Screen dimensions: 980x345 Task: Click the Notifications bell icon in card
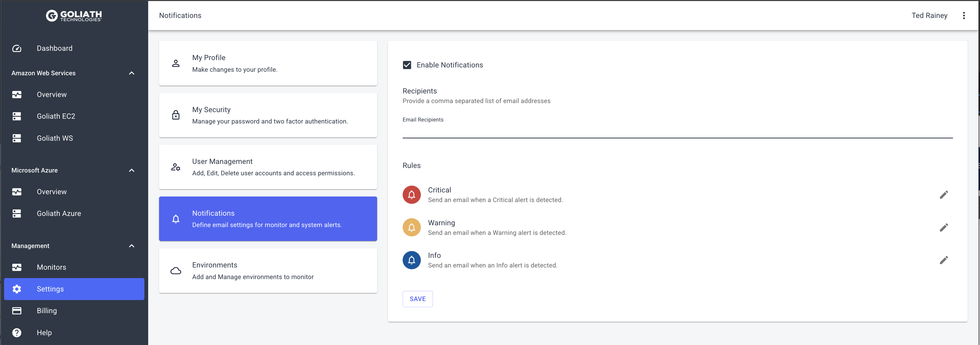pyautogui.click(x=176, y=219)
